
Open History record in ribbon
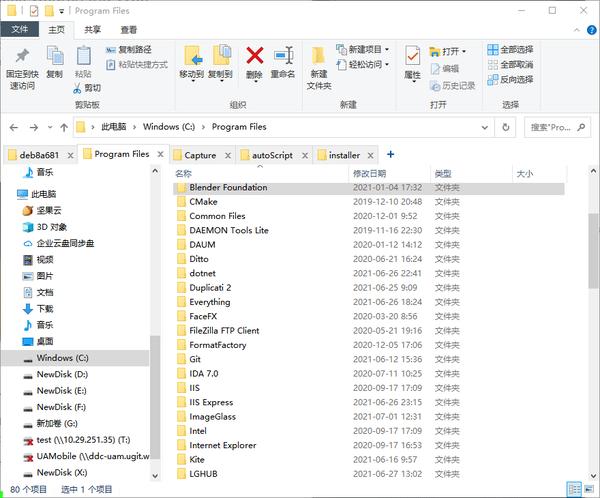pos(453,86)
